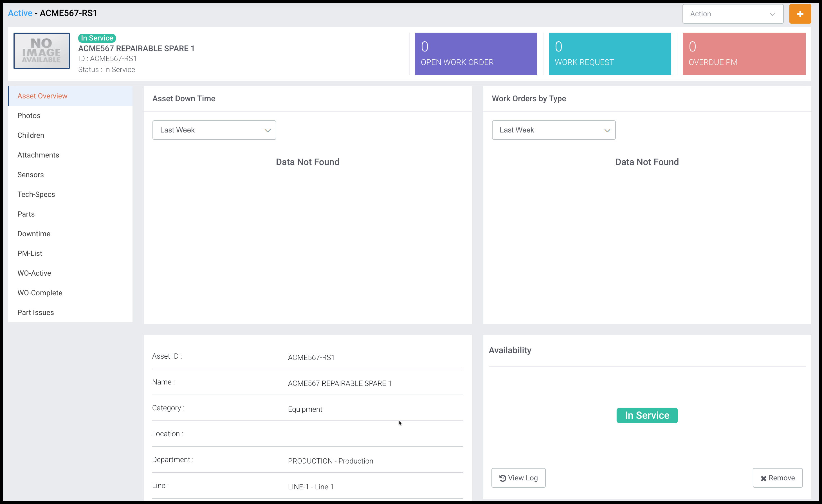This screenshot has width=822, height=504.
Task: Go to the Attachments section
Action: 38,155
